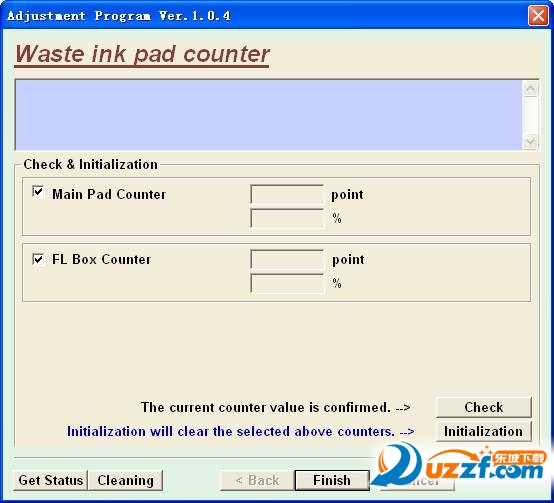554x503 pixels.
Task: Click the 'FL Box Counter' label
Action: (x=101, y=259)
